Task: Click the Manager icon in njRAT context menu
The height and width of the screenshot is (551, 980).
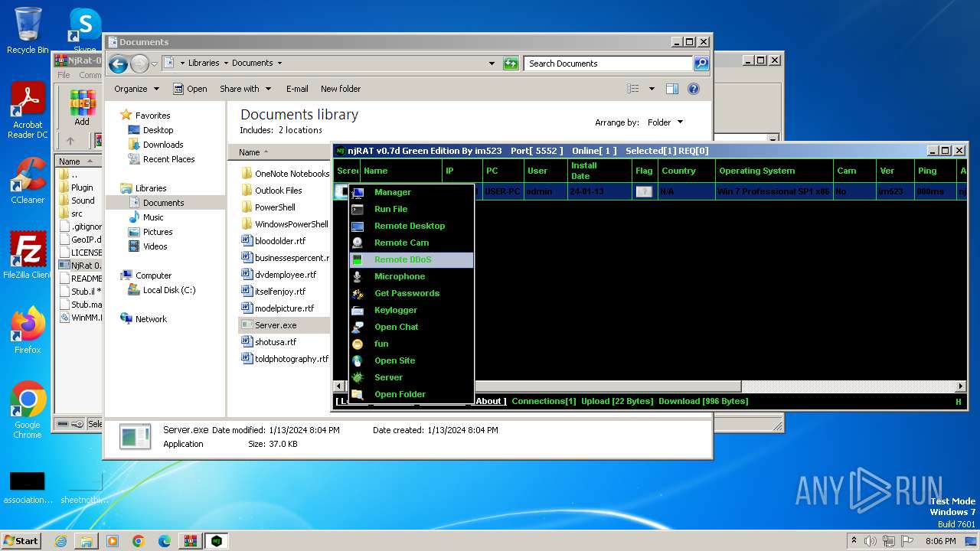Action: pyautogui.click(x=358, y=192)
